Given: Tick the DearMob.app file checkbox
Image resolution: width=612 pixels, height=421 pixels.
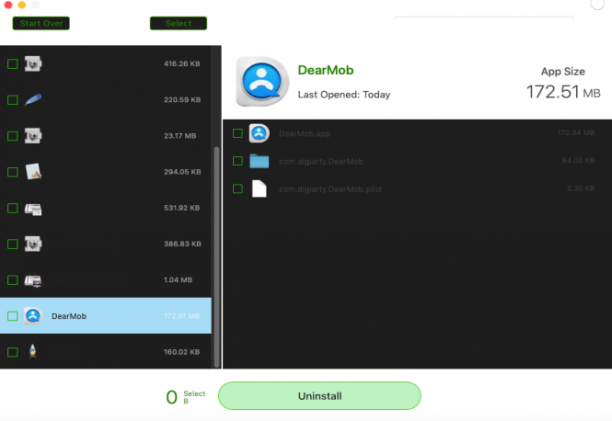Looking at the screenshot, I should coord(238,133).
